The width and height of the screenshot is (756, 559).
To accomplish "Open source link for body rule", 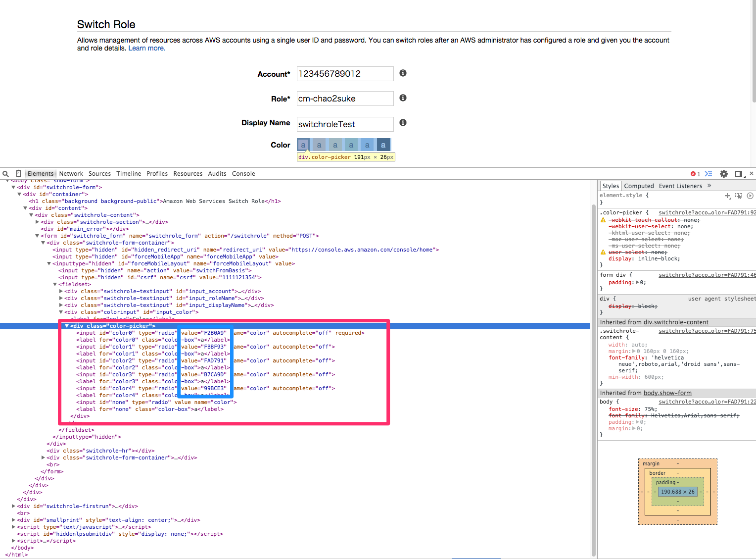I will click(x=707, y=402).
